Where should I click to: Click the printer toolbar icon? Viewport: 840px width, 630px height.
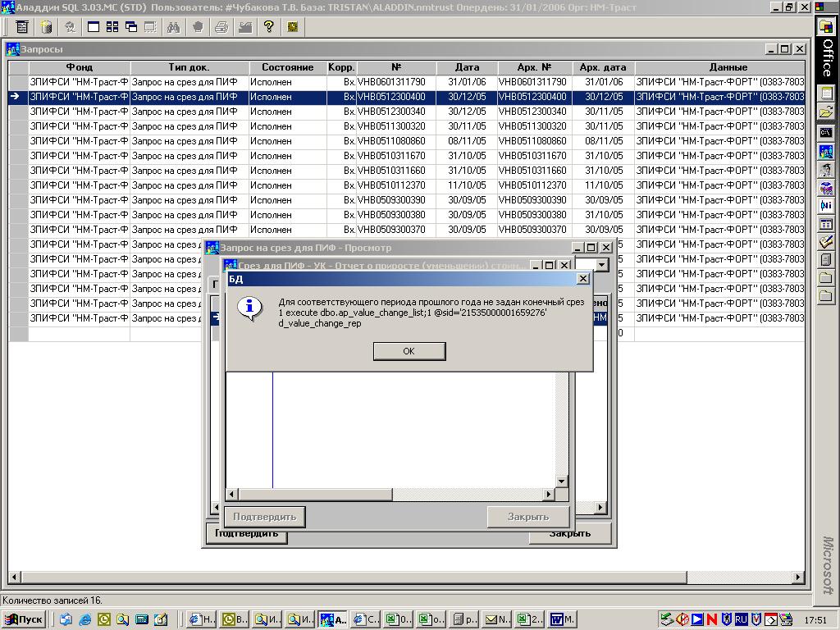[221, 26]
